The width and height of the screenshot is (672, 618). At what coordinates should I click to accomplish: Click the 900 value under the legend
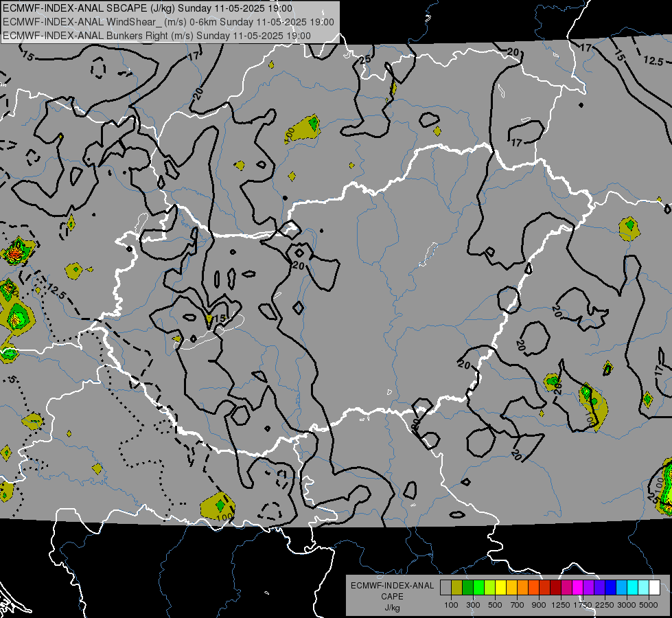(539, 605)
